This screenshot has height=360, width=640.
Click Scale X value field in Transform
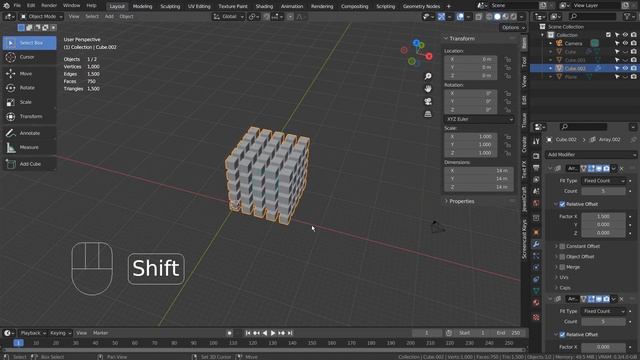coord(471,137)
